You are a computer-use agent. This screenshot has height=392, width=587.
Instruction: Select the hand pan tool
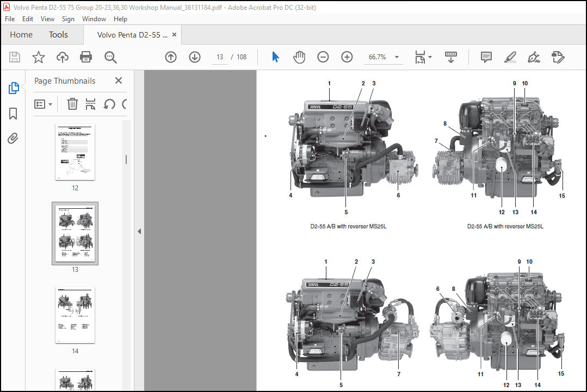click(299, 57)
